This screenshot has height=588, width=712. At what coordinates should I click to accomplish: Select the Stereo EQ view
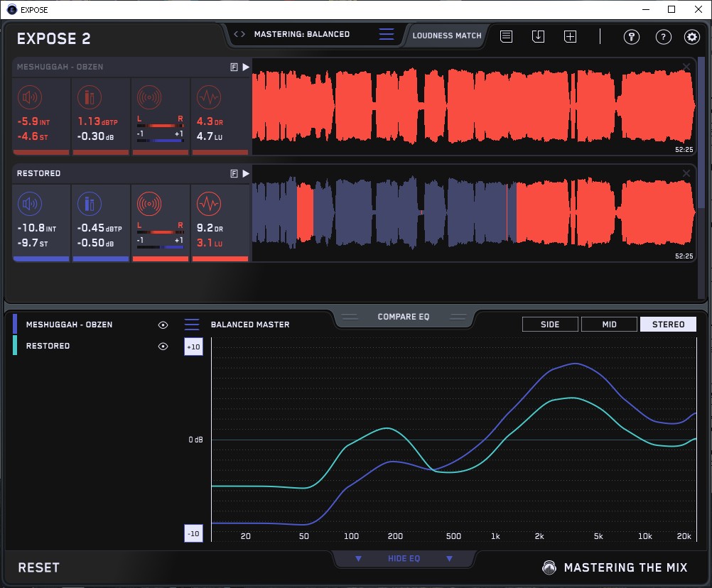668,325
